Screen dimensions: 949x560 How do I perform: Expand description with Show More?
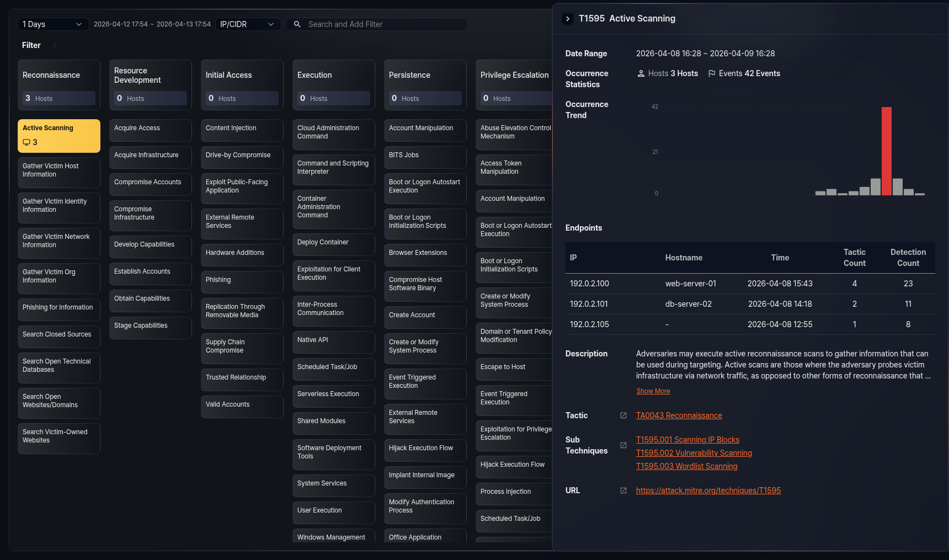coord(653,391)
